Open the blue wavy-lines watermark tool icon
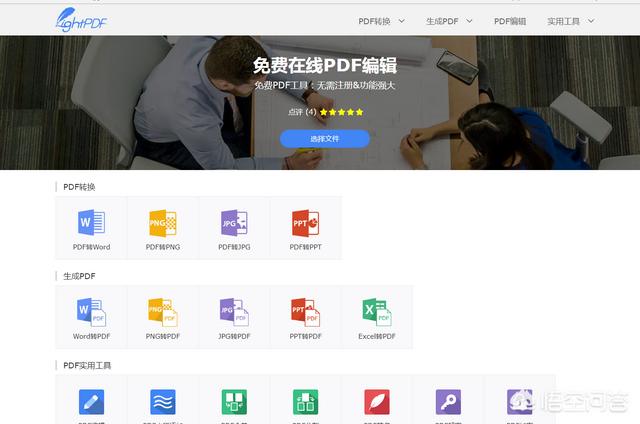The image size is (640, 424). click(x=162, y=402)
